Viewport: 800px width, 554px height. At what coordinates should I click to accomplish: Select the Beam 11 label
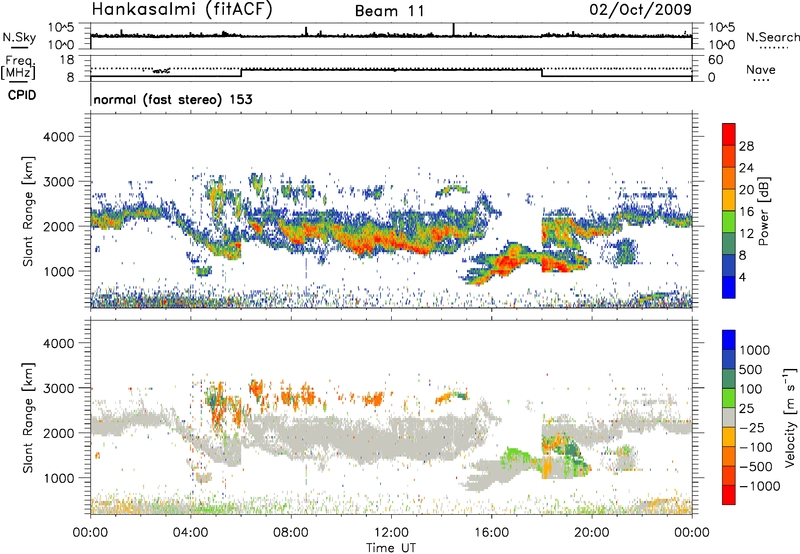point(389,11)
